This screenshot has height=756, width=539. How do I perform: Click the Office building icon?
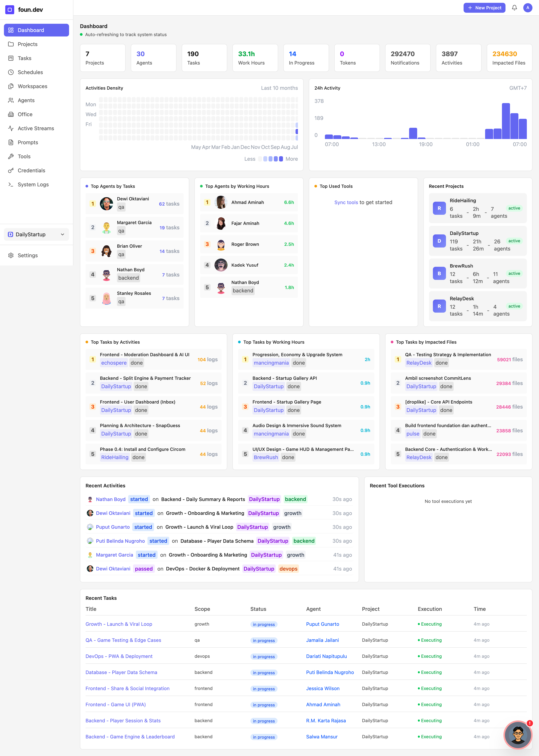coord(11,114)
